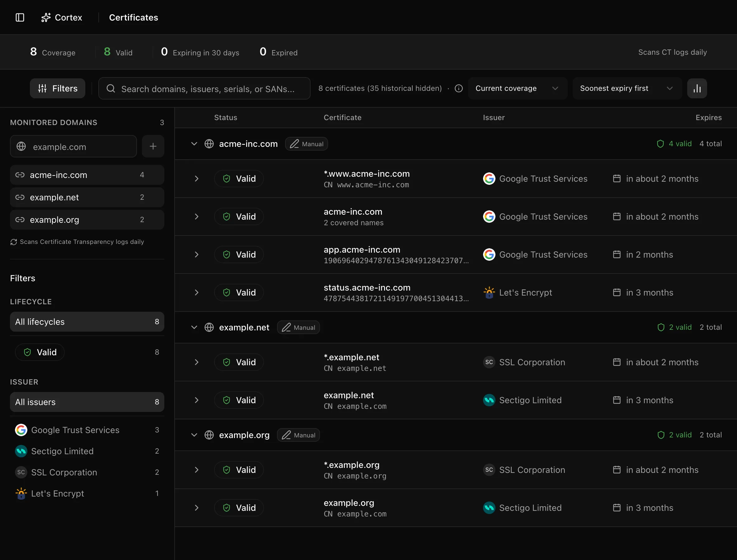This screenshot has width=737, height=560.
Task: Expand the acme-inc.com 2 covered names row
Action: 197,217
